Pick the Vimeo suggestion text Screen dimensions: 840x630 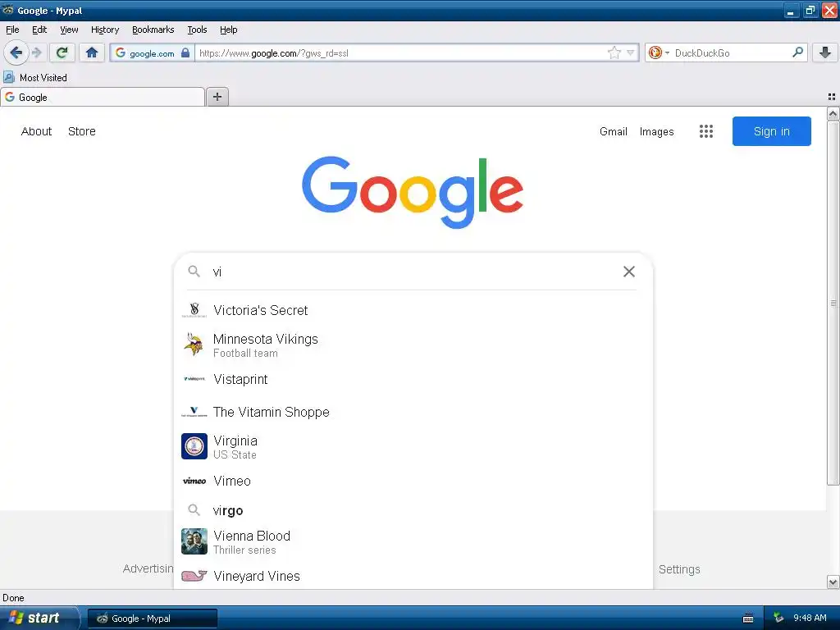232,481
